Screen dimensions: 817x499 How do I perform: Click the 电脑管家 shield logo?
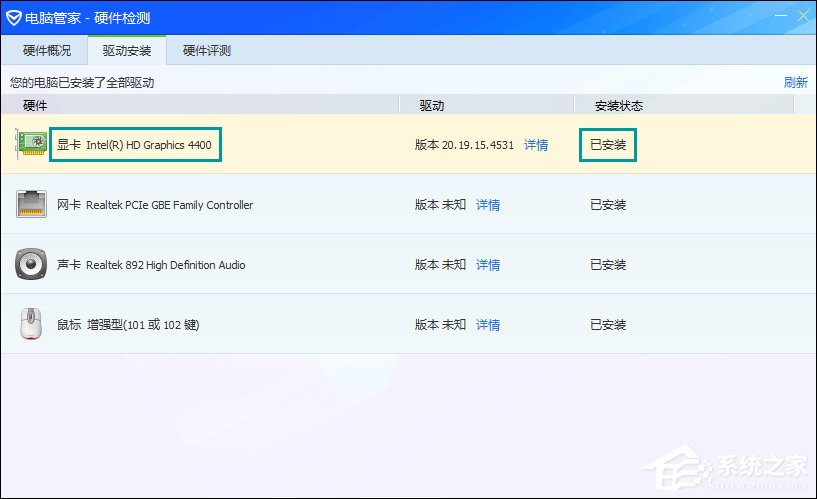pos(14,18)
